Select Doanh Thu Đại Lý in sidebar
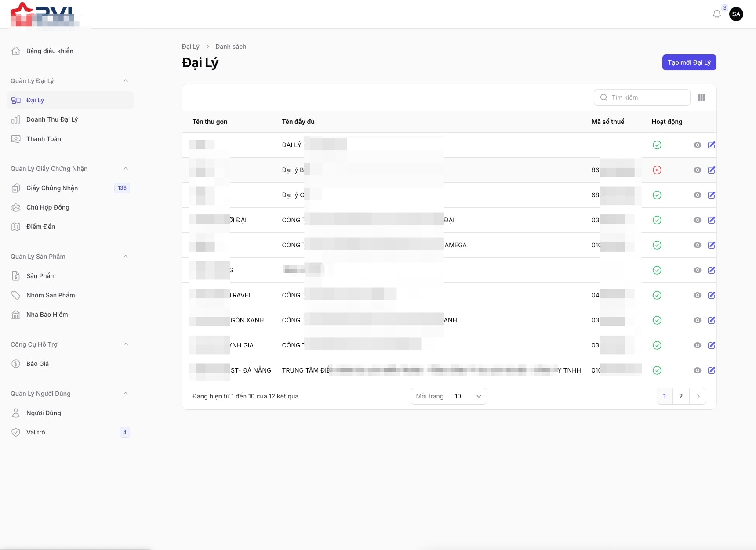This screenshot has height=550, width=756. click(52, 119)
